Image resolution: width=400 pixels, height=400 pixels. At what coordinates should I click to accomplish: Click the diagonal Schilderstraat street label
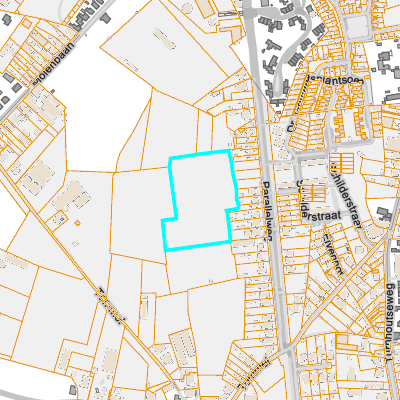coord(346,196)
